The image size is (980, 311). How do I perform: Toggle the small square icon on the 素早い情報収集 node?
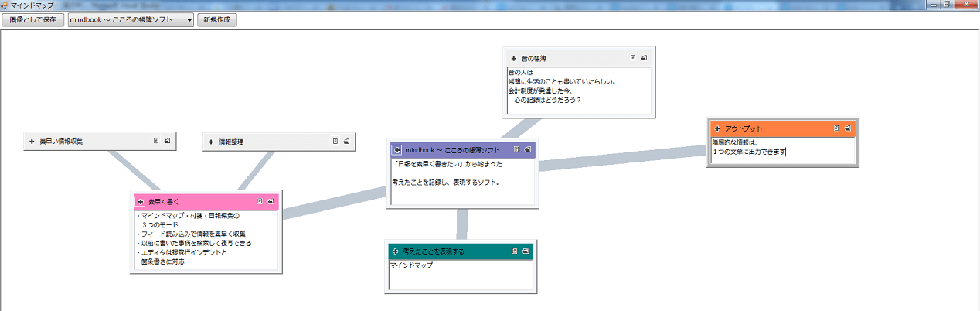[x=156, y=142]
